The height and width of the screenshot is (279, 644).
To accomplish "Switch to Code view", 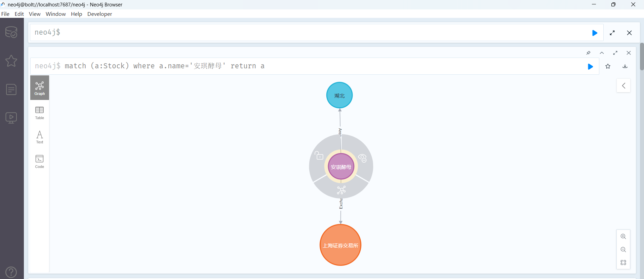I will coord(40,162).
